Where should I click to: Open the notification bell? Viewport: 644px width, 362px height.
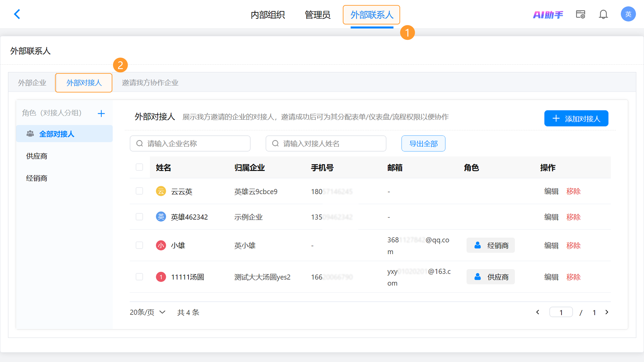coord(603,14)
